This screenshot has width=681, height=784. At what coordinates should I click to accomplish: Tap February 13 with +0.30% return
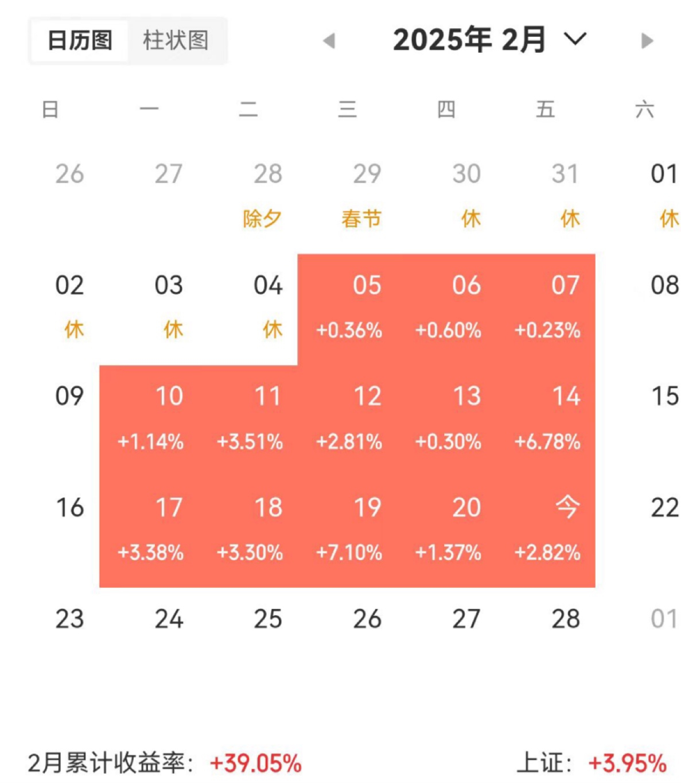[446, 420]
